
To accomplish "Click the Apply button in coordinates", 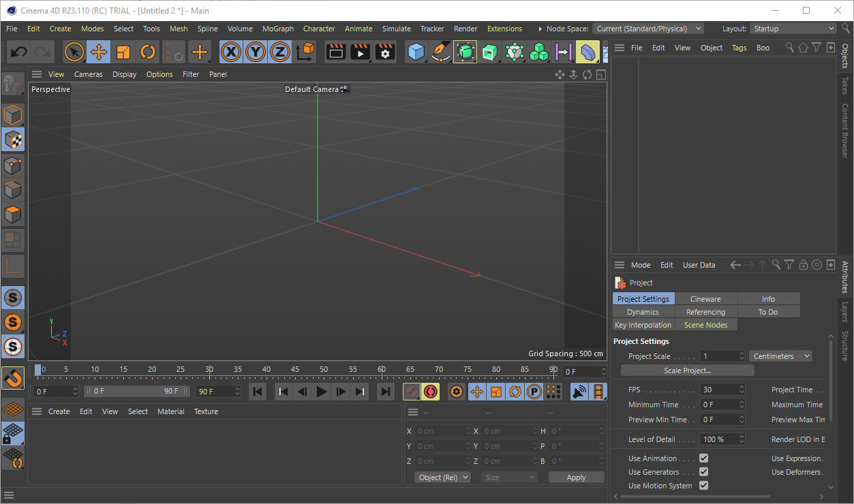I will pyautogui.click(x=576, y=477).
